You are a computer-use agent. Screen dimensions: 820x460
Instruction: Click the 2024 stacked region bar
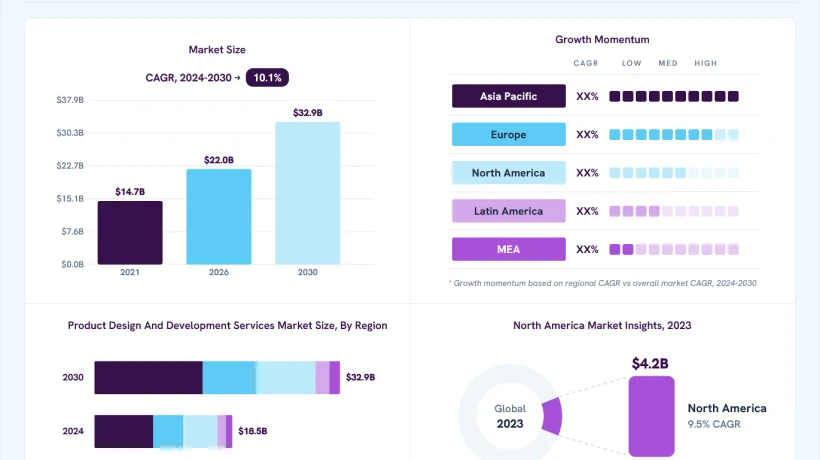[x=163, y=431]
